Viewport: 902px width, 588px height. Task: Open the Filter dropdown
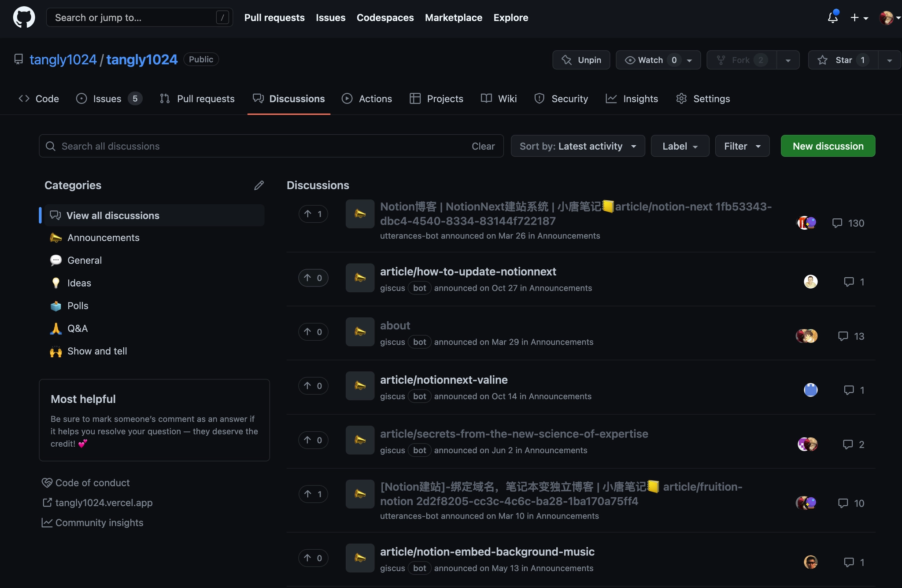point(743,146)
